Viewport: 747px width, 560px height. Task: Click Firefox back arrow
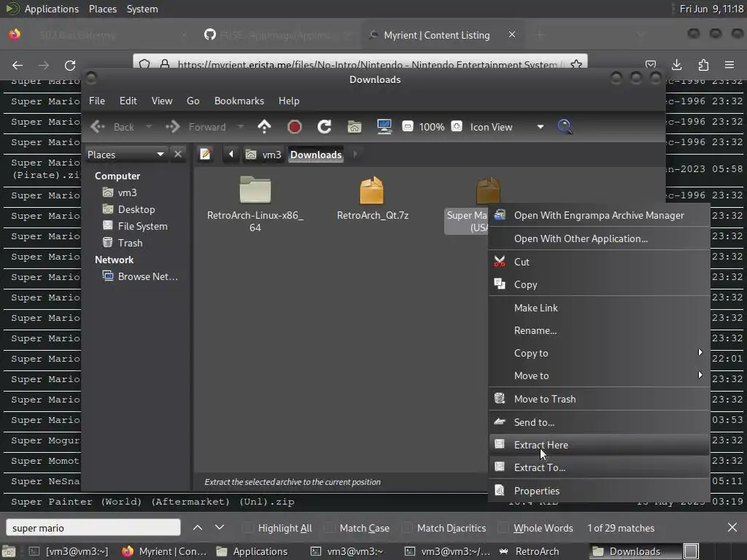[x=18, y=65]
